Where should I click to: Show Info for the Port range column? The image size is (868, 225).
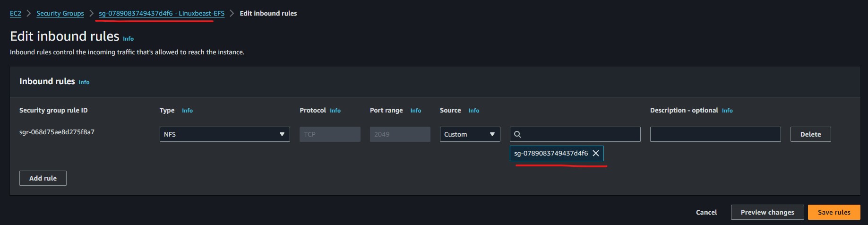pyautogui.click(x=416, y=111)
